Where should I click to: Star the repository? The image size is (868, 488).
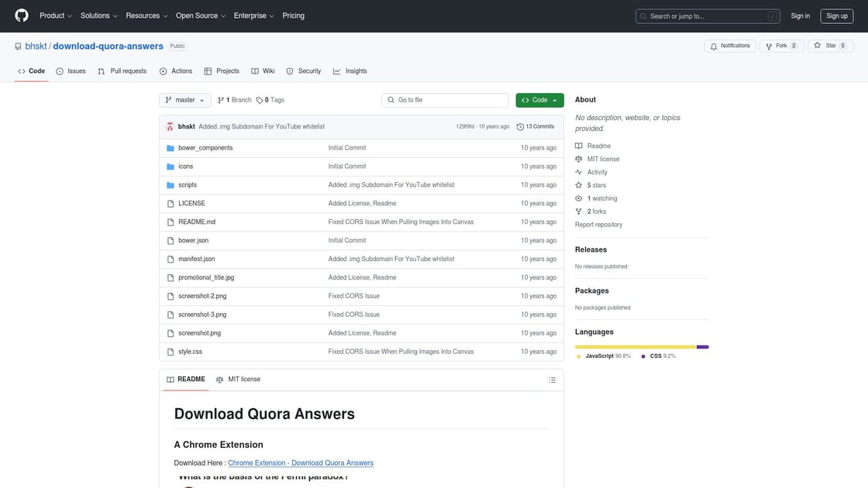[830, 46]
